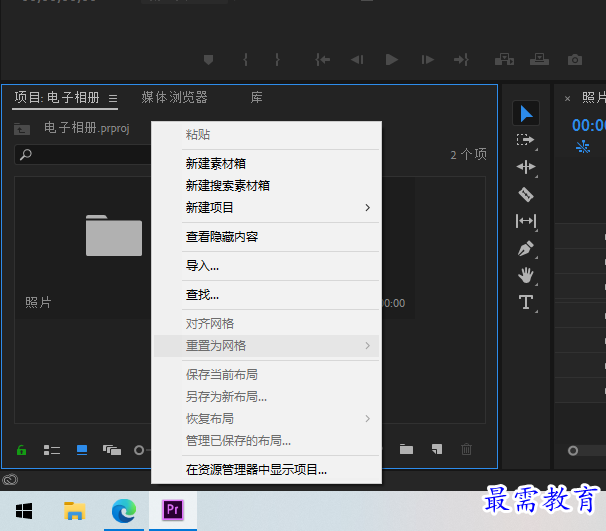Open Microsoft Edge from the taskbar
This screenshot has width=606, height=531.
(x=124, y=511)
